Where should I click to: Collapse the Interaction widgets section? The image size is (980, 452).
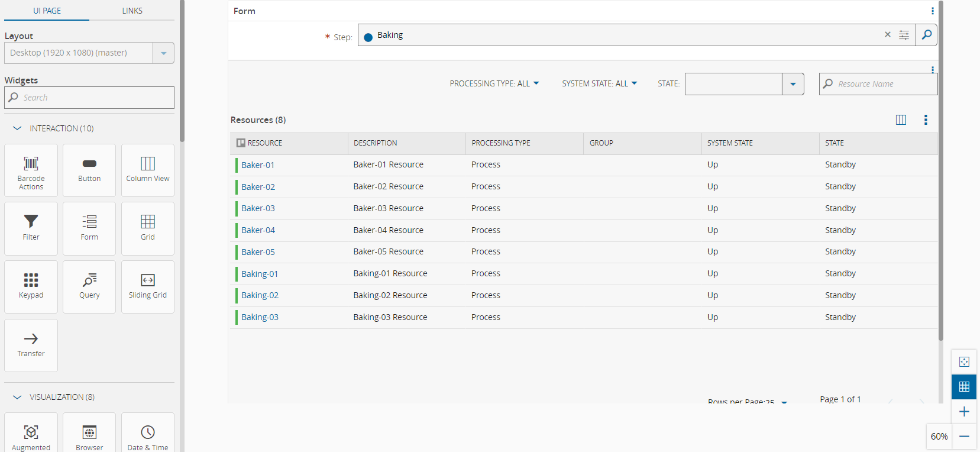click(x=18, y=128)
